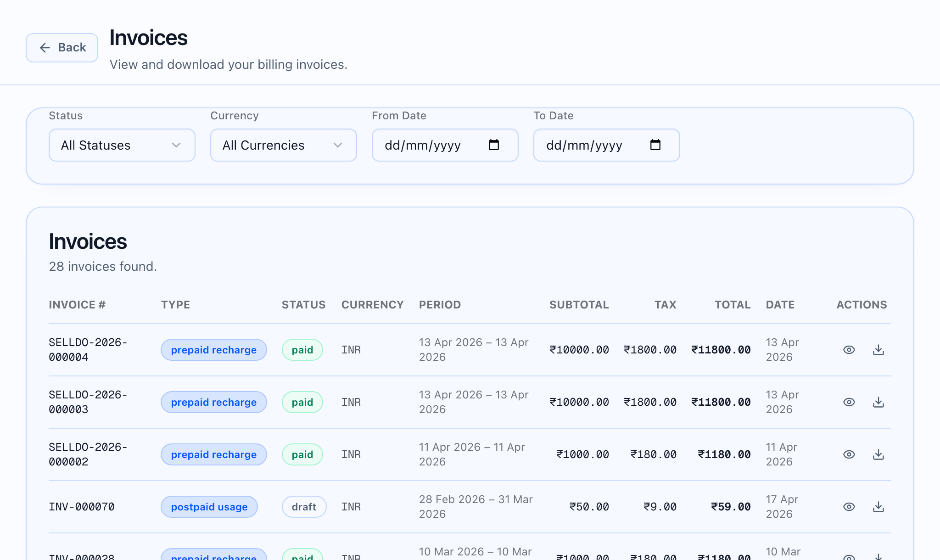Click the ACTIONS column header

(x=862, y=305)
